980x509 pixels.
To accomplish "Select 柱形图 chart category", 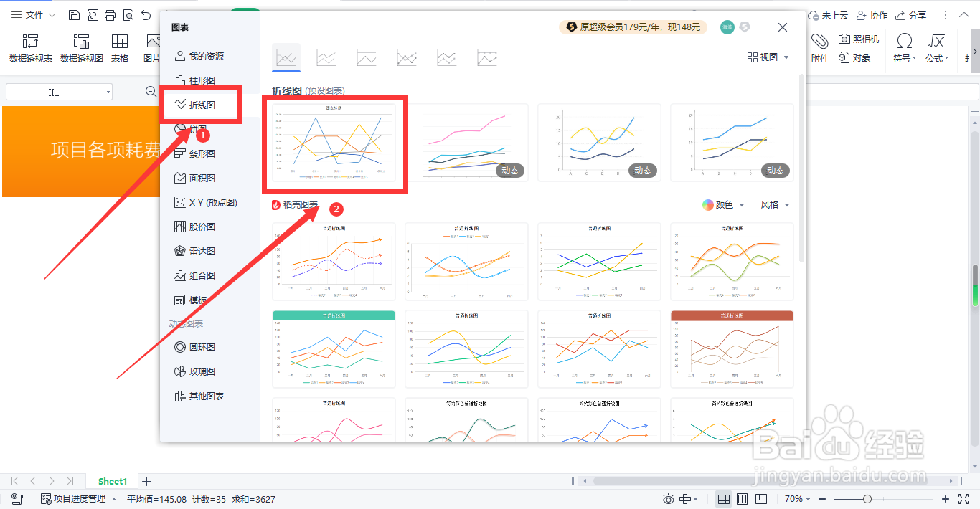I will 194,80.
